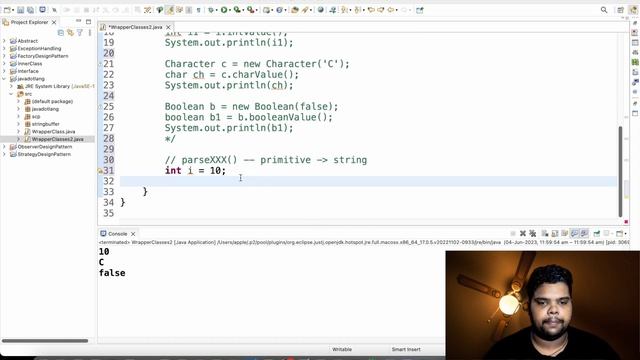
Task: Click the Debug bug icon in toolbar
Action: coord(211,10)
